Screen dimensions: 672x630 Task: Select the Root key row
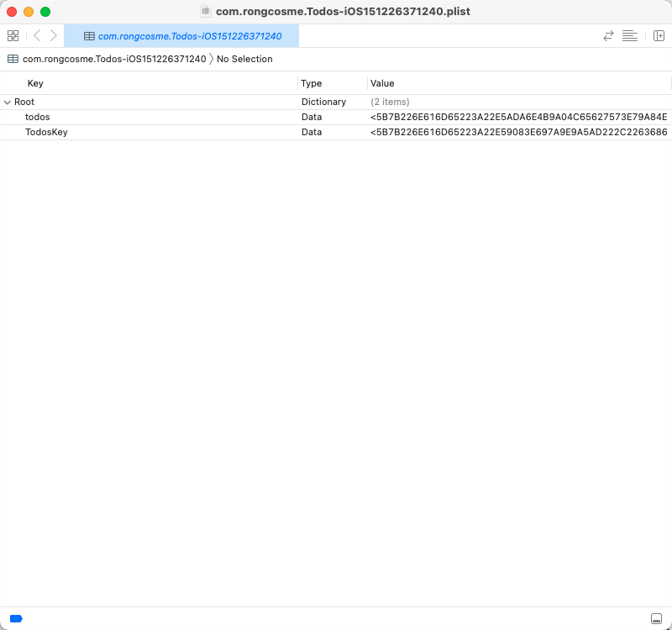[24, 102]
